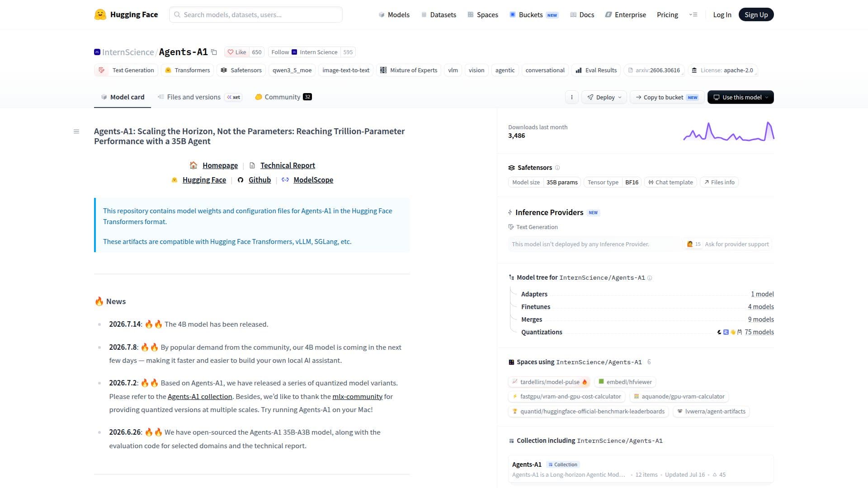Expand the top navigation overflow menu icon
Image resolution: width=868 pixels, height=488 pixels.
(x=693, y=14)
